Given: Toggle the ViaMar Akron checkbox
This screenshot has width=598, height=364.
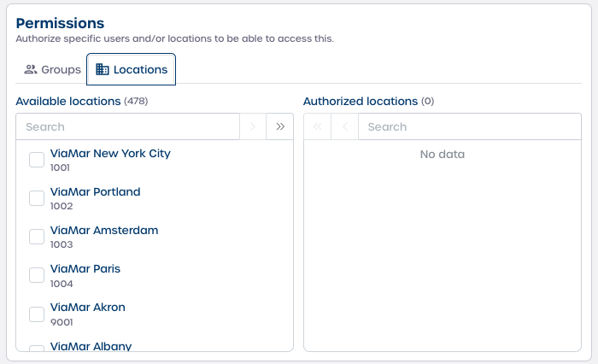Looking at the screenshot, I should 37,314.
